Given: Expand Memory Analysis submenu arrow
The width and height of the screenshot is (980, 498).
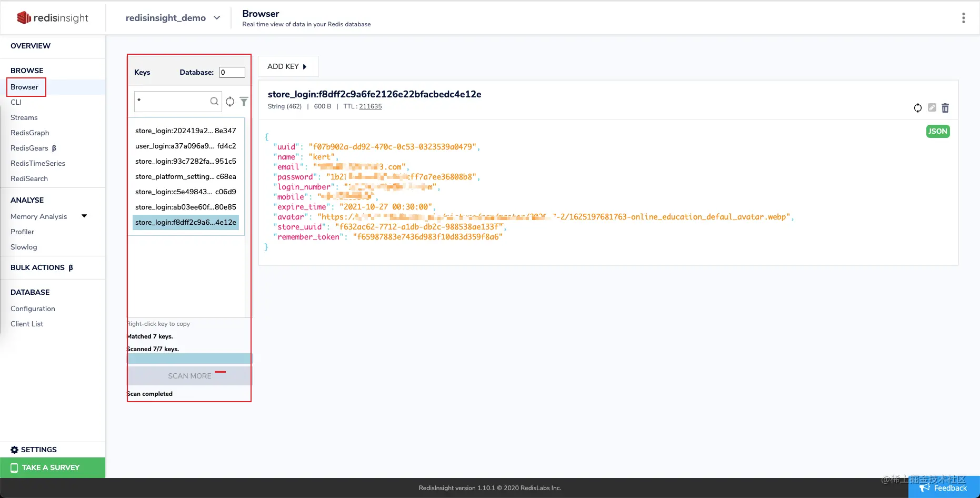Looking at the screenshot, I should pos(84,216).
